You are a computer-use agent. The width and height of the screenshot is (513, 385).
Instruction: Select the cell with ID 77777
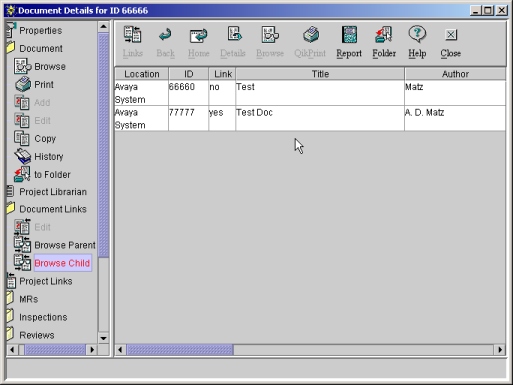(188, 118)
